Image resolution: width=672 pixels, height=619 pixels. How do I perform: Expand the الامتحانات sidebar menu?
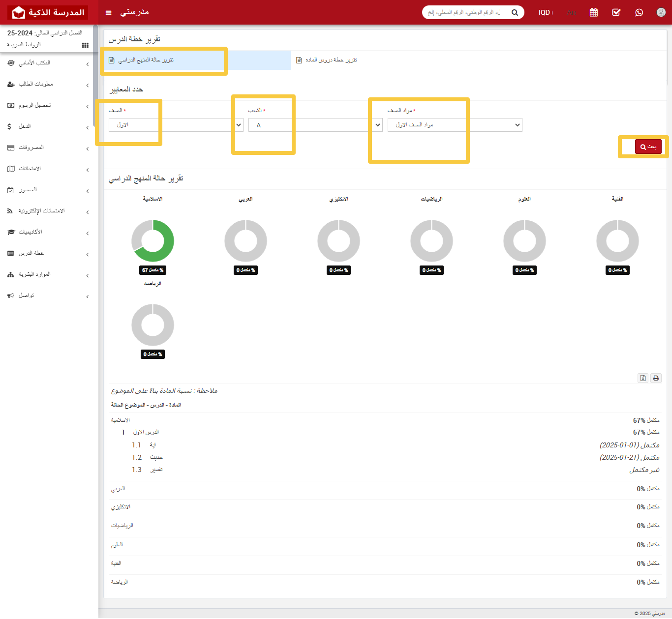pyautogui.click(x=48, y=169)
